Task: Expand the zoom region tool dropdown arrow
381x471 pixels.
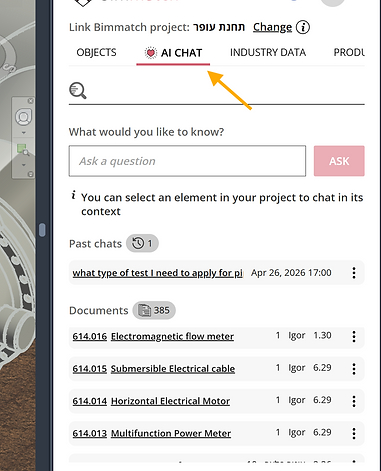Action: [x=23, y=165]
